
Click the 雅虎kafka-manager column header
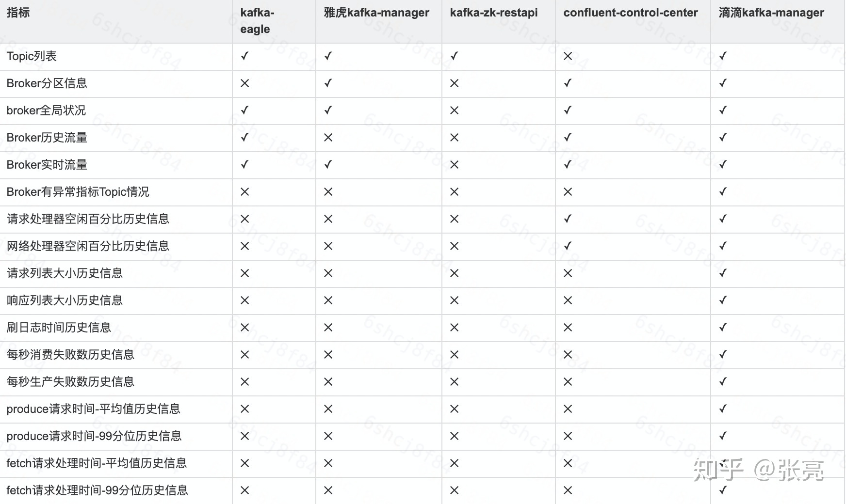pyautogui.click(x=376, y=13)
